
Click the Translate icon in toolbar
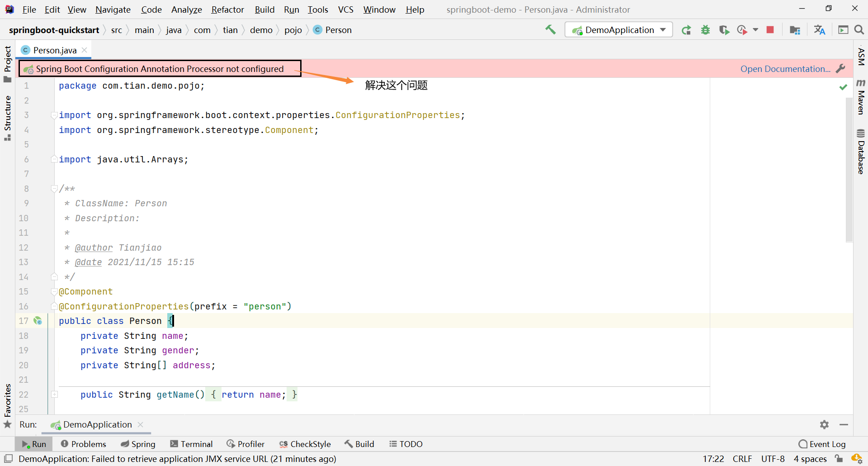[819, 30]
